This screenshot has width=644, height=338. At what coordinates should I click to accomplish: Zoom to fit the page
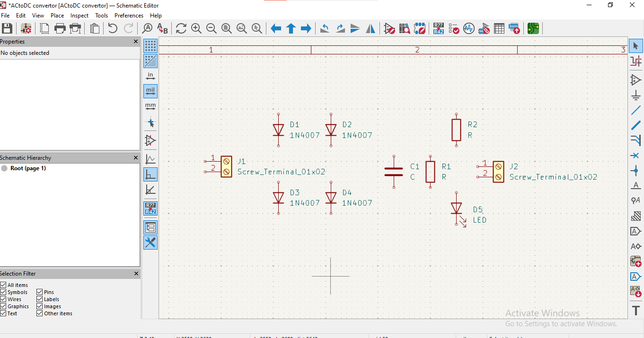tap(227, 28)
